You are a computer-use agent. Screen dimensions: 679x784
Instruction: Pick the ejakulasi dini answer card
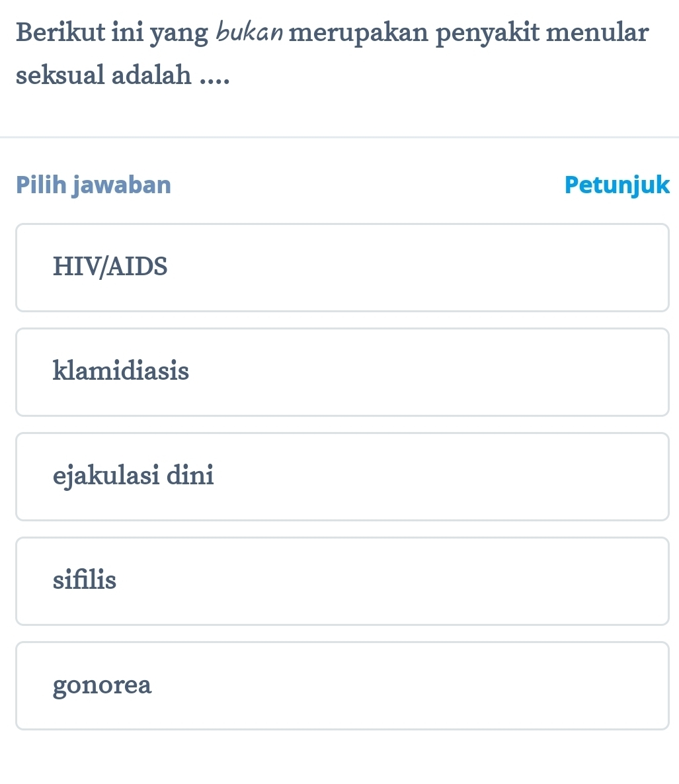coord(342,476)
